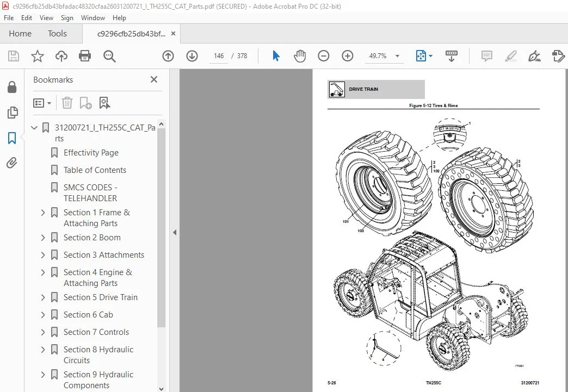Click the bookmarks panel scrollbar thumb

pos(161,227)
